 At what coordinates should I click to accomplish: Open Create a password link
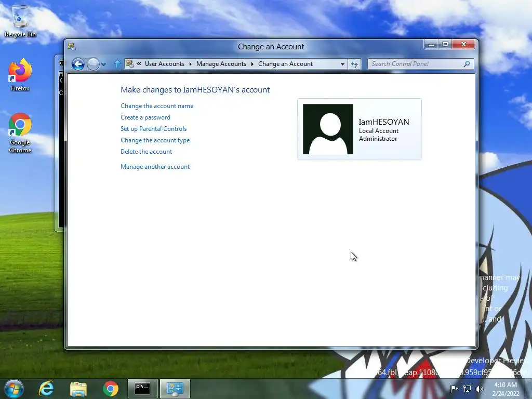[145, 117]
